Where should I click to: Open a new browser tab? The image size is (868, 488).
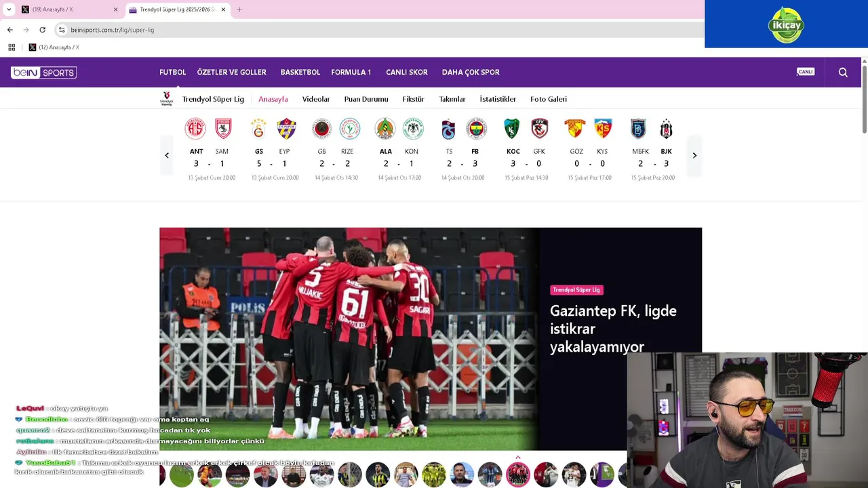(239, 9)
